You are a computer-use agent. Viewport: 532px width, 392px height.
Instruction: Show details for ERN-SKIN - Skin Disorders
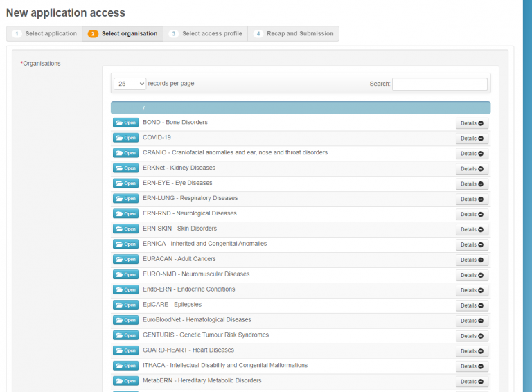tap(472, 229)
